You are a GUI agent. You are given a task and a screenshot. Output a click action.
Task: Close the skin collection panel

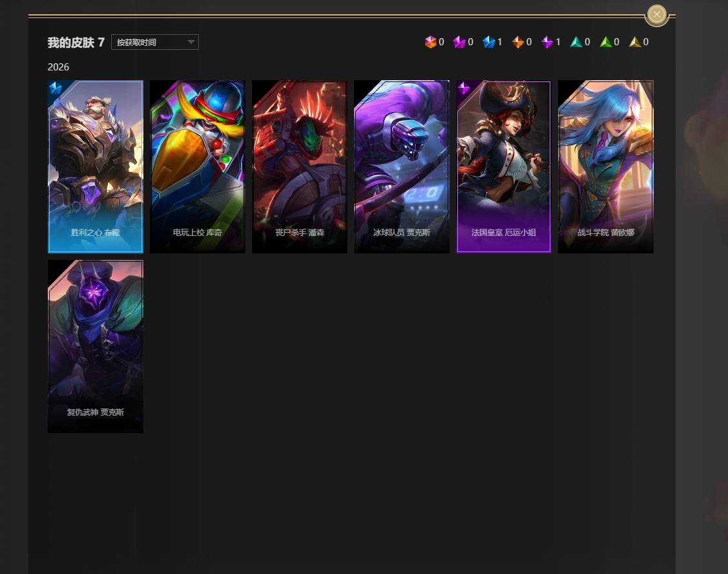coord(656,14)
